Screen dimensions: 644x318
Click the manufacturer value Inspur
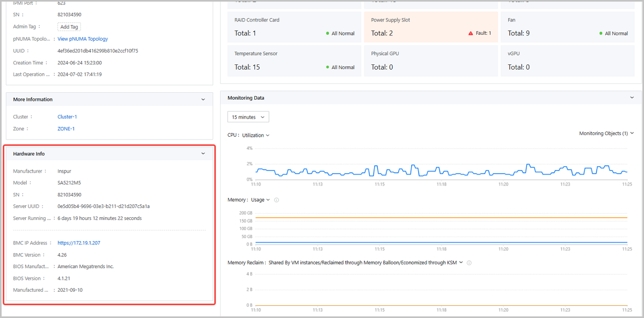coord(64,172)
